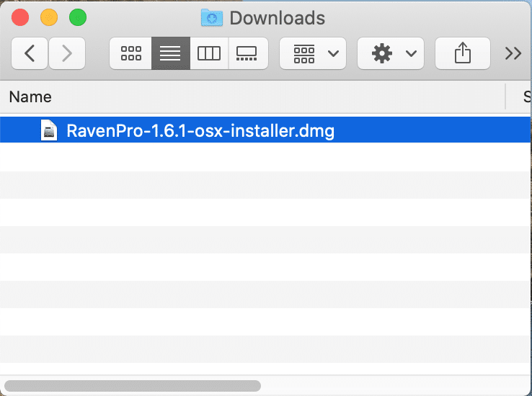The width and height of the screenshot is (532, 396).
Task: Switch to list view
Action: (171, 53)
